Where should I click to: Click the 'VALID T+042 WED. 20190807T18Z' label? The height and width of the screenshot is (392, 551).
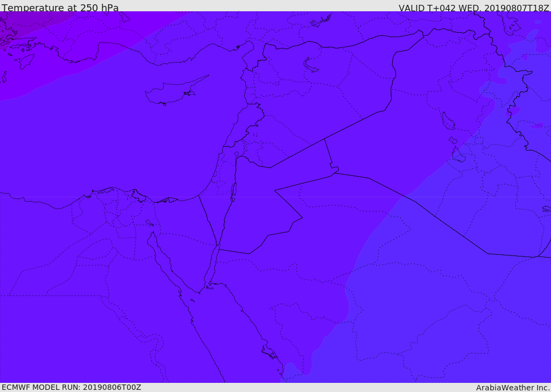[x=474, y=8]
